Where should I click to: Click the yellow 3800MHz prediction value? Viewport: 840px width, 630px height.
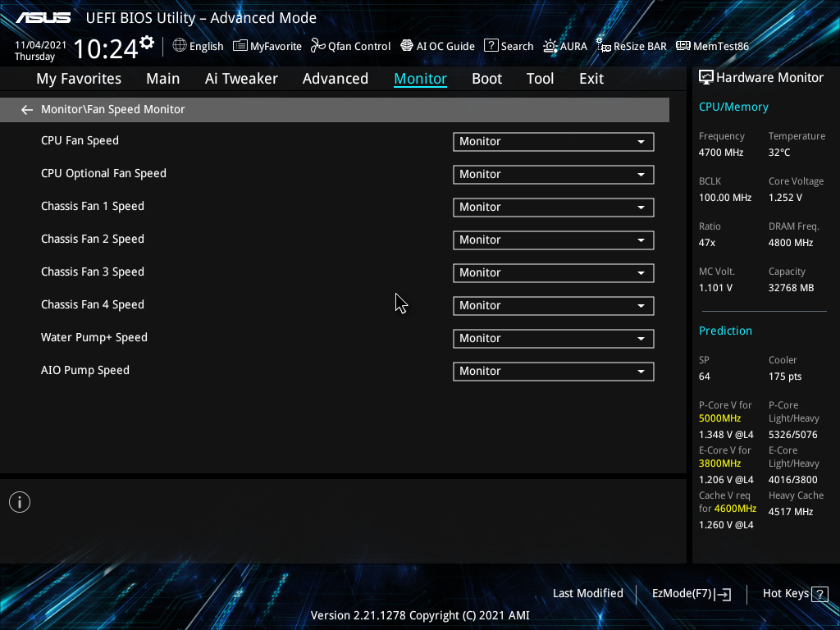pos(720,463)
